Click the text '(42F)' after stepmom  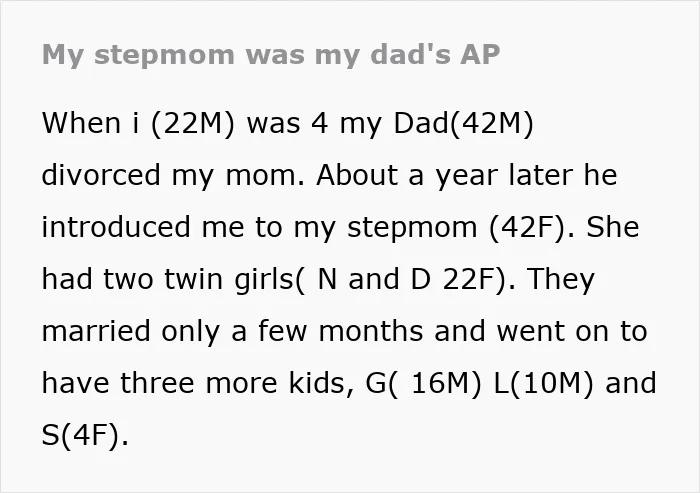pyautogui.click(x=528, y=227)
